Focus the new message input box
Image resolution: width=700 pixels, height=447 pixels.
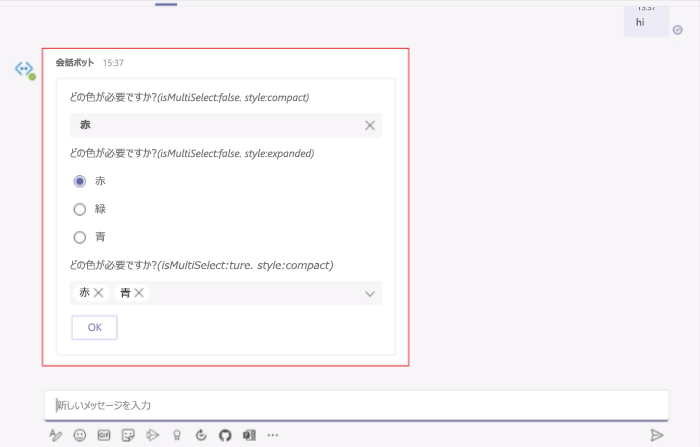[x=356, y=405]
